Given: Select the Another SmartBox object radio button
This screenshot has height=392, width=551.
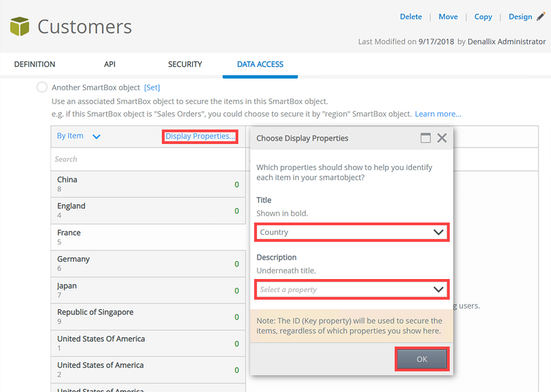Looking at the screenshot, I should click(x=42, y=87).
